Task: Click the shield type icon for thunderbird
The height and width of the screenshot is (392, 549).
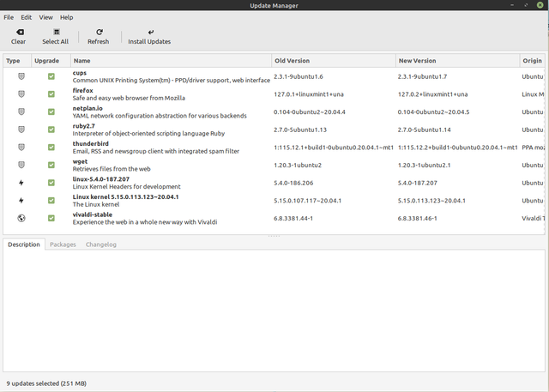Action: pos(21,147)
